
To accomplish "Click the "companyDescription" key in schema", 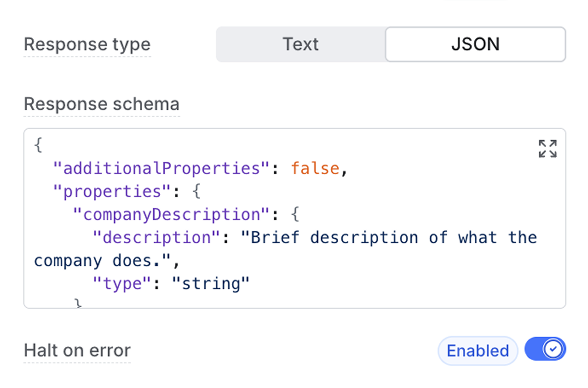I will (x=171, y=214).
